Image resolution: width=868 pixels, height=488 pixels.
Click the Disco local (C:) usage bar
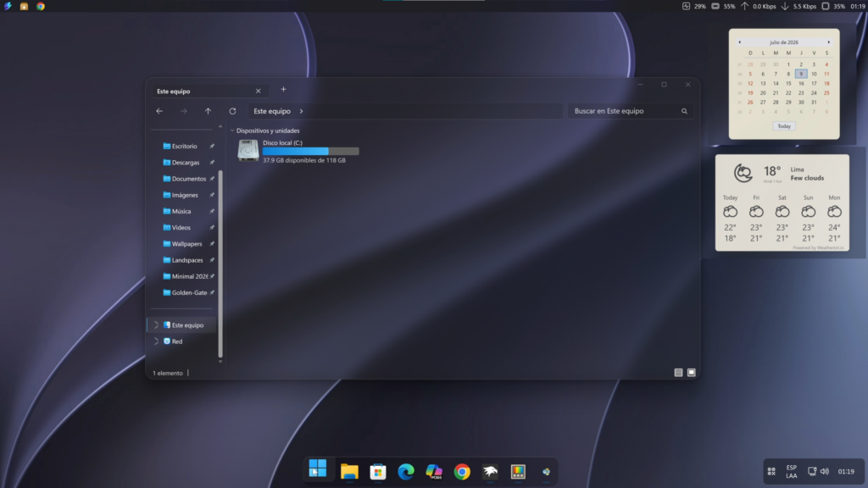pyautogui.click(x=310, y=151)
